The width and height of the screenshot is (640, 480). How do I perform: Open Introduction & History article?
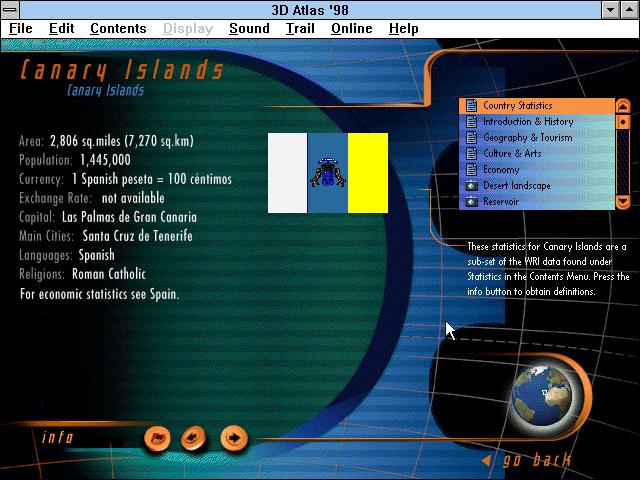click(537, 122)
